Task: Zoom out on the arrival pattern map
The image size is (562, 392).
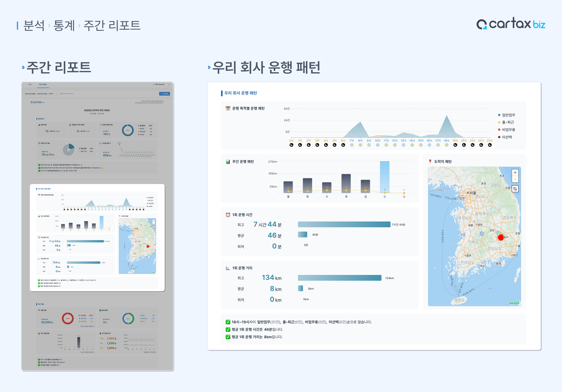Action: (x=515, y=179)
